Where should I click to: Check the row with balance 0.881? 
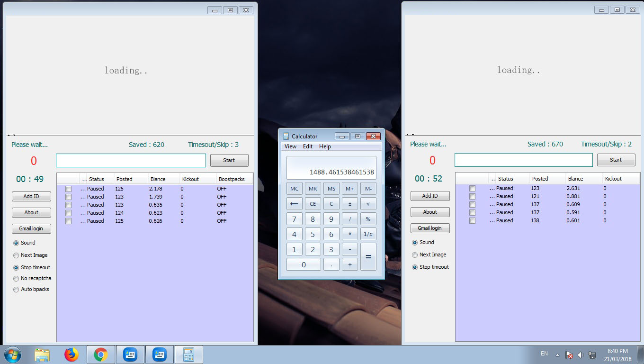(472, 196)
